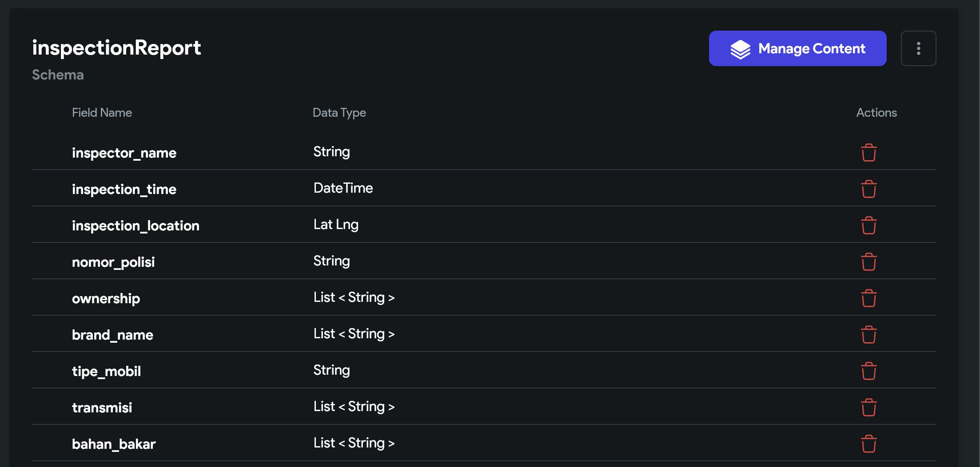
Task: Delete the transmisi field
Action: [x=868, y=408]
